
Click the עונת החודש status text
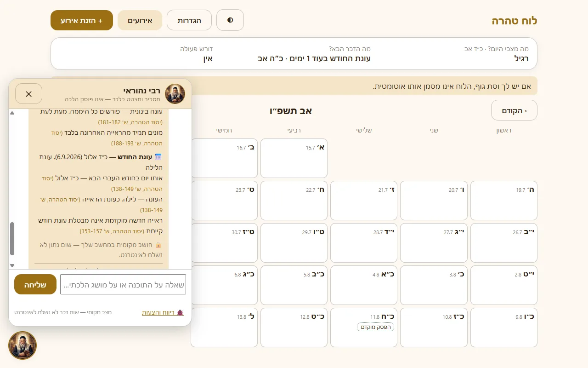pyautogui.click(x=314, y=58)
